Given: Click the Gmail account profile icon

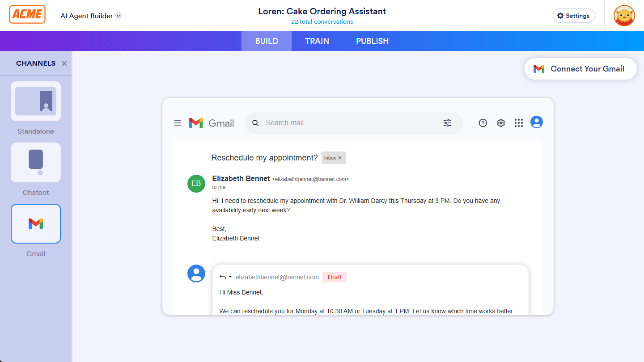Looking at the screenshot, I should [x=536, y=122].
